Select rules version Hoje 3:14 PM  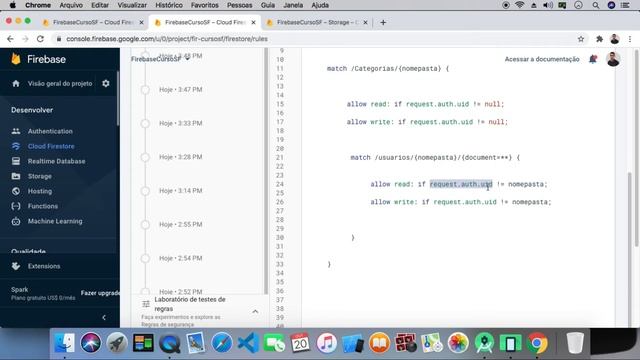point(180,191)
